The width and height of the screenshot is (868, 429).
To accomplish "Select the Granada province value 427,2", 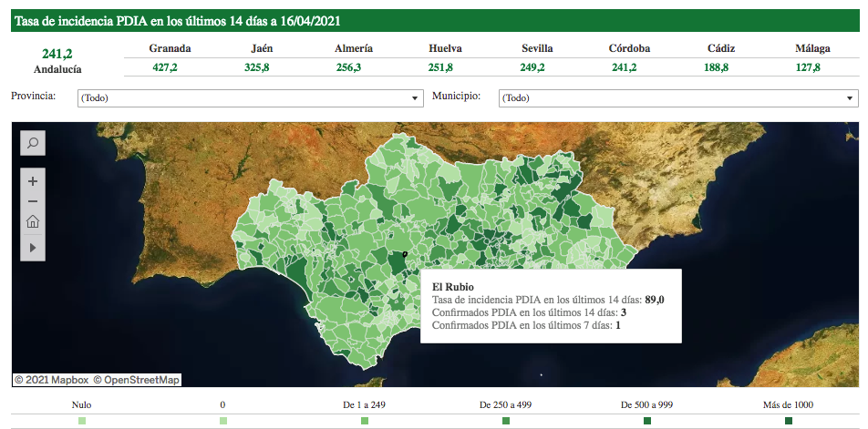I will (165, 67).
